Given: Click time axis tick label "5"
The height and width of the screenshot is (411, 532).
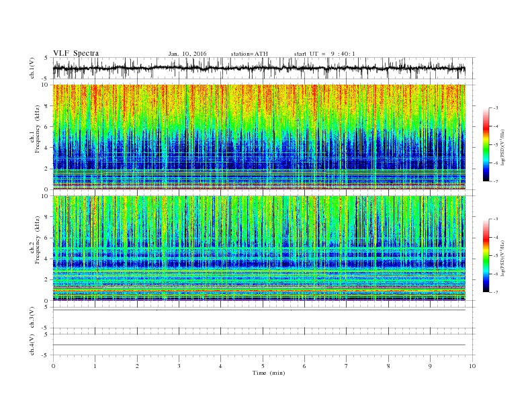Looking at the screenshot, I should tap(263, 366).
